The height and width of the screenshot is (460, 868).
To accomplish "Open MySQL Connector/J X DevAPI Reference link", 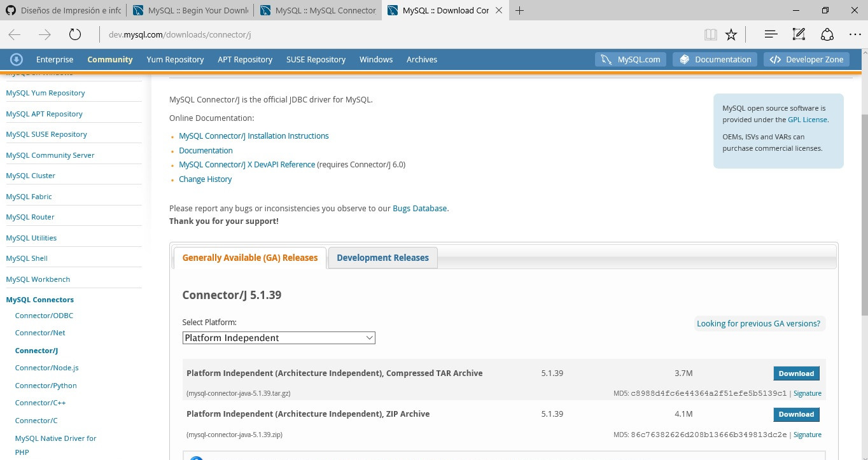I will pos(247,165).
